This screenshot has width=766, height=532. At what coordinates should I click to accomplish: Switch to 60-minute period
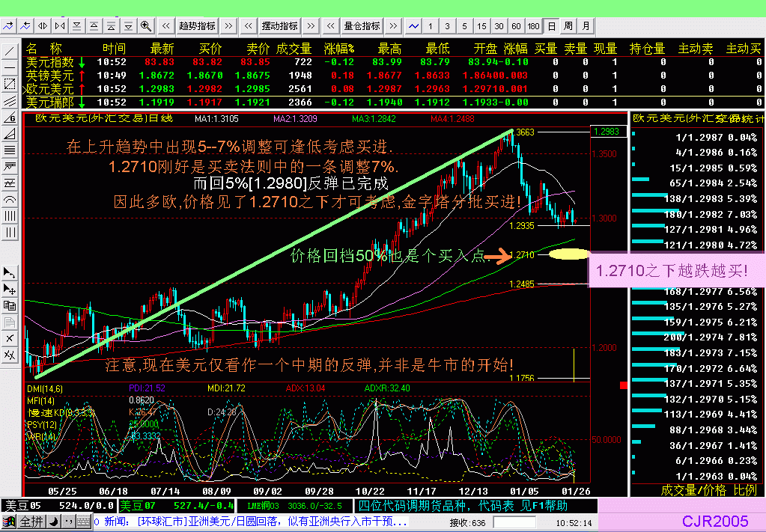point(517,26)
